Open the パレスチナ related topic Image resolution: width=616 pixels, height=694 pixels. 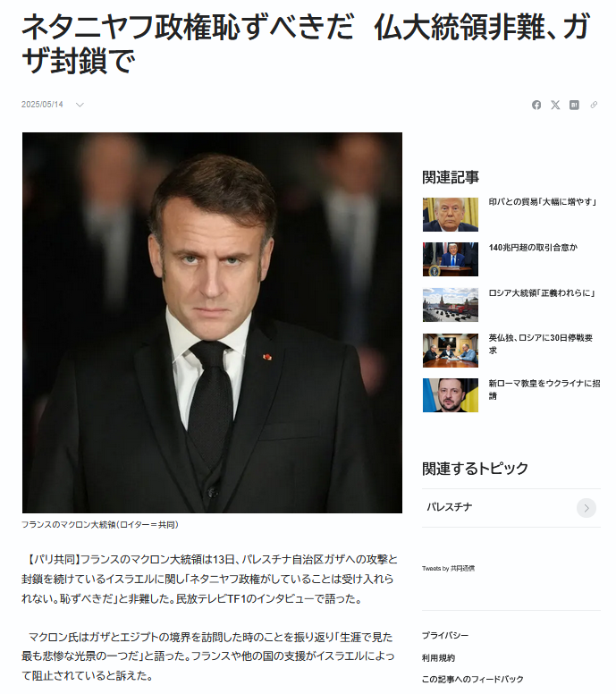point(511,508)
